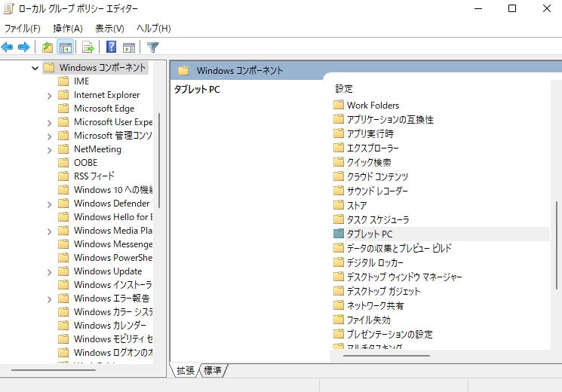The width and height of the screenshot is (562, 392).
Task: Expand the Windows Update node
Action: pos(50,272)
